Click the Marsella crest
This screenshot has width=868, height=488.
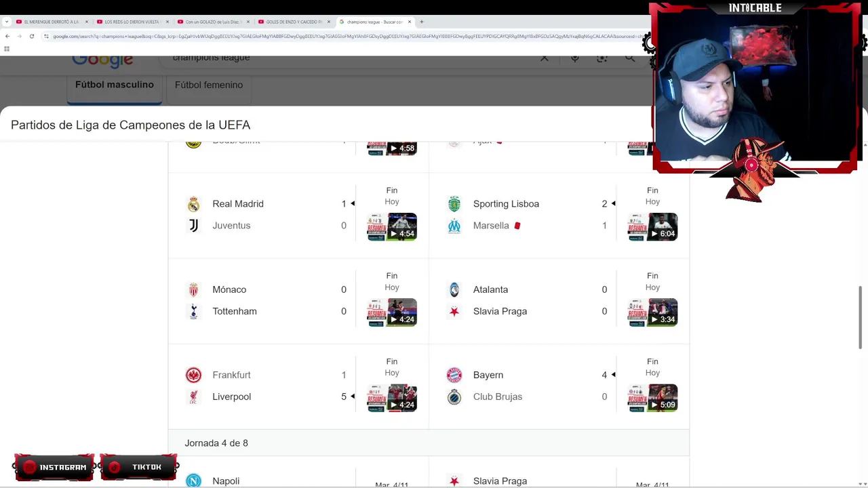[454, 226]
